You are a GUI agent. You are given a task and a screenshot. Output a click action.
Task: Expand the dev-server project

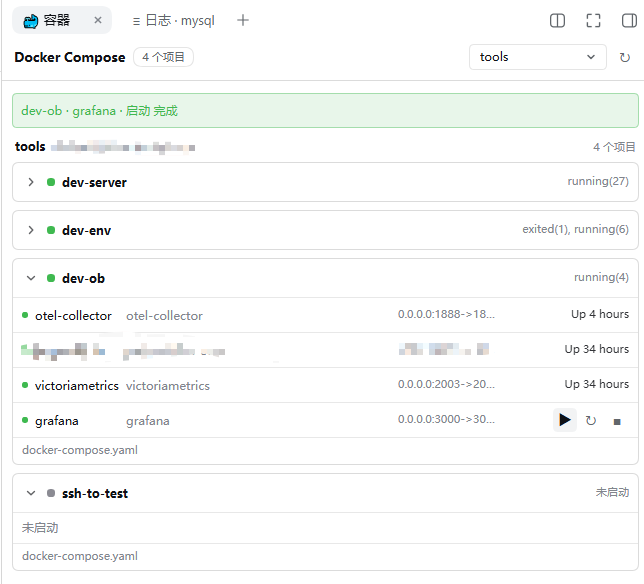click(x=31, y=182)
